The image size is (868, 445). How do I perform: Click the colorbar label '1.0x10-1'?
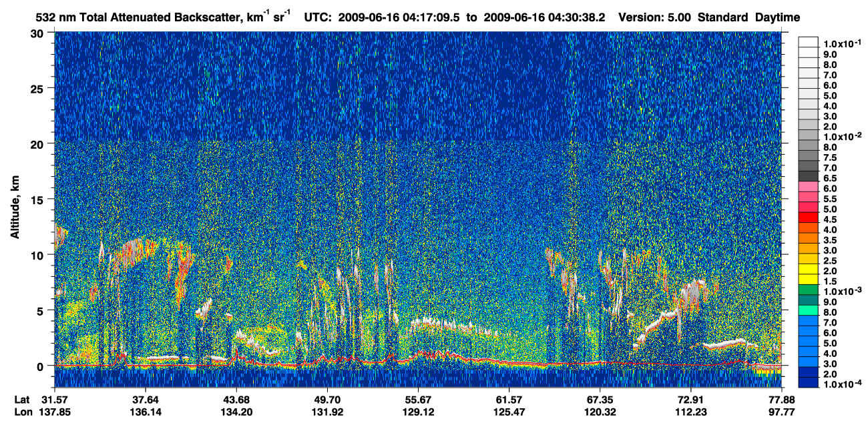843,43
